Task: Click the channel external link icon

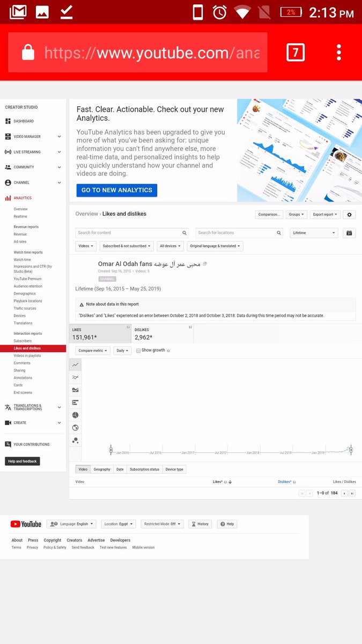Action: [x=205, y=264]
